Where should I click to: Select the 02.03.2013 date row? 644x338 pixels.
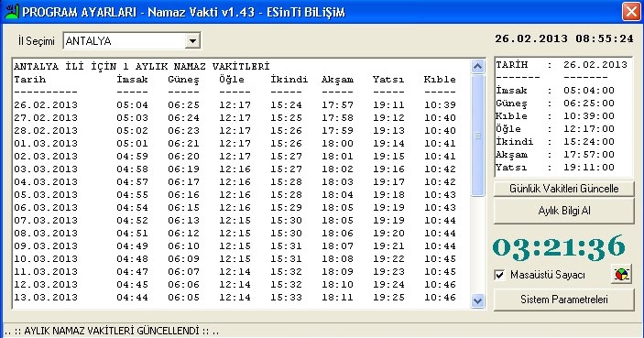[x=235, y=156]
